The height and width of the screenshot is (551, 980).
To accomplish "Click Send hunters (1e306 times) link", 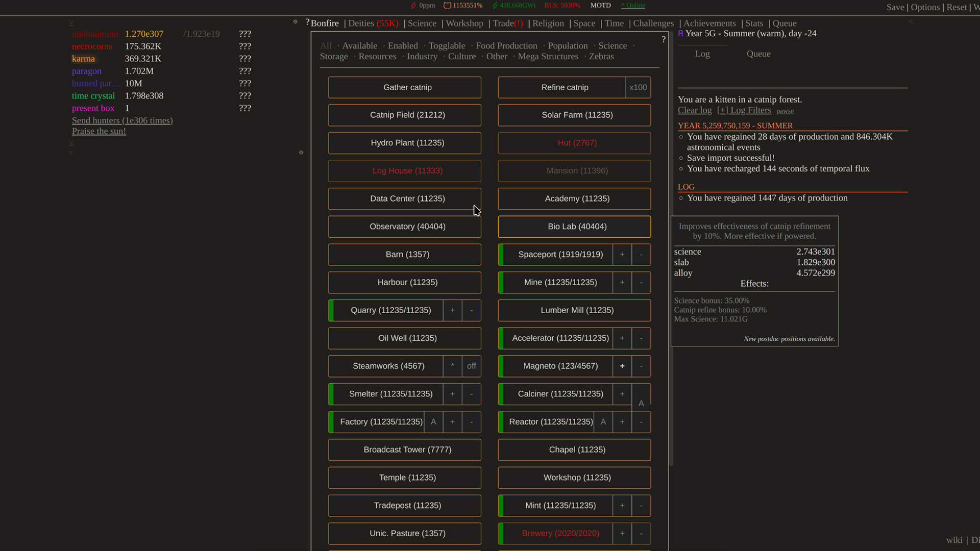I will pos(122,120).
